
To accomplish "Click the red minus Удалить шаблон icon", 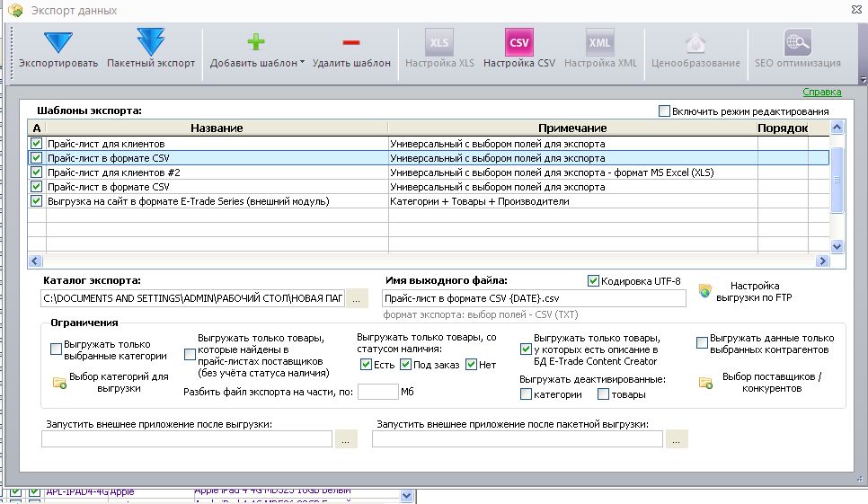I will 351,42.
